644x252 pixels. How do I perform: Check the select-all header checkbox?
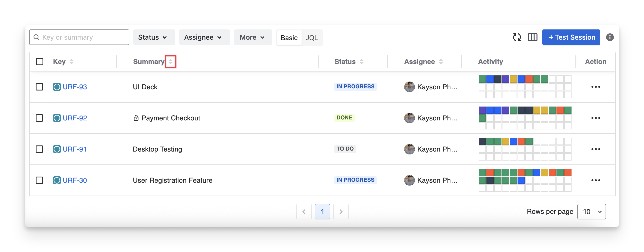coord(39,62)
